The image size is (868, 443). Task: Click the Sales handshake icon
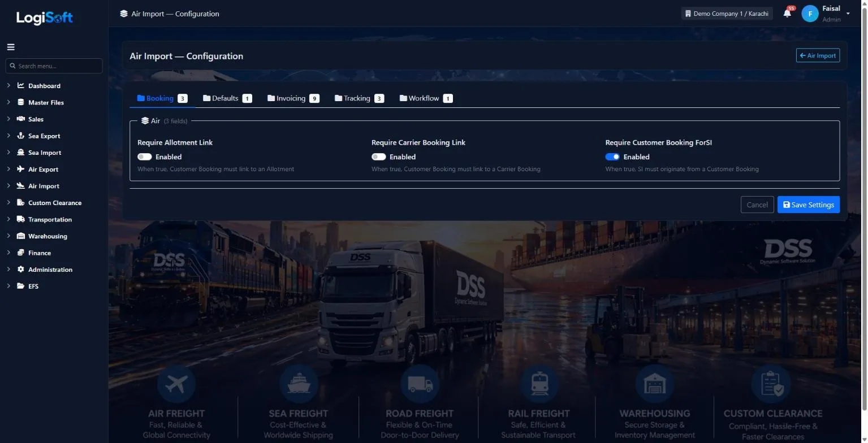21,119
